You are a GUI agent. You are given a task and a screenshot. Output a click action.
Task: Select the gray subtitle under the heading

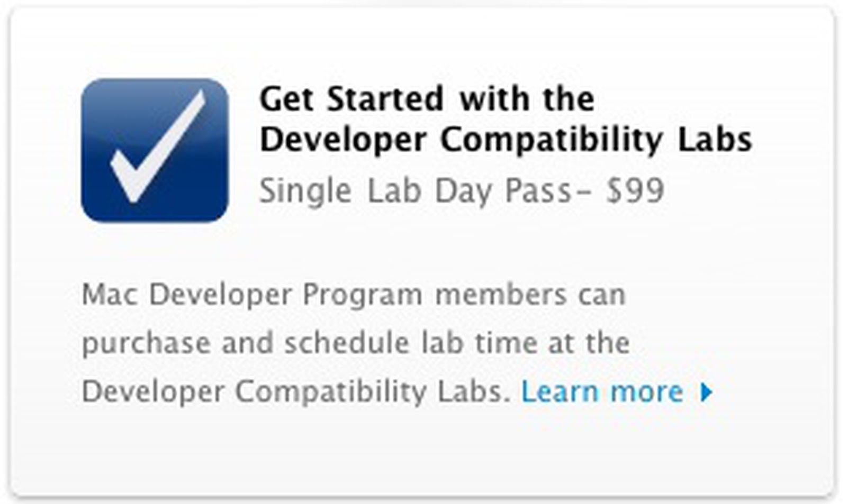tap(463, 190)
